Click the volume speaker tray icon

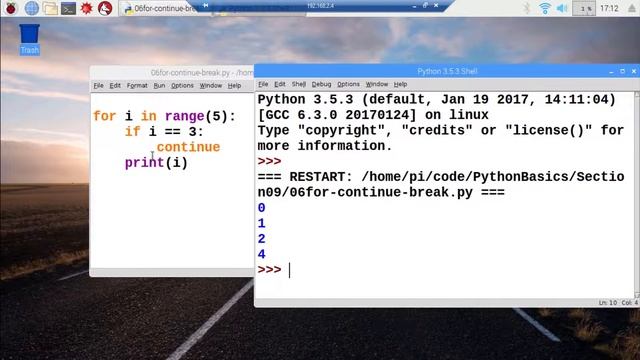pyautogui.click(x=562, y=8)
